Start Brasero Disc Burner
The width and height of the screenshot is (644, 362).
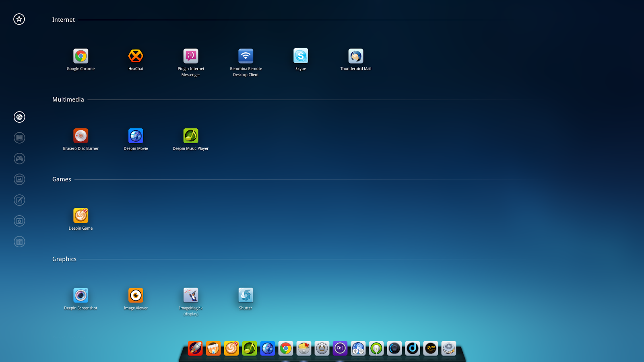pos(80,136)
